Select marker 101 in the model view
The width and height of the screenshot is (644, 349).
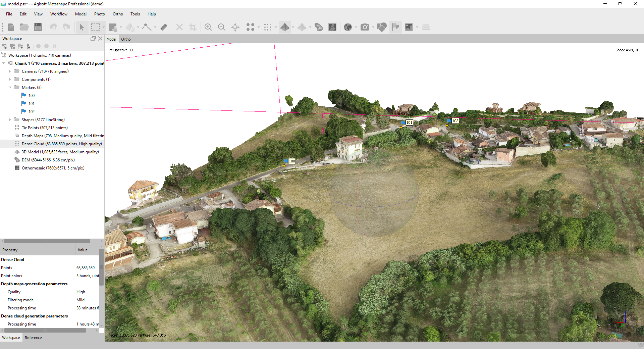pos(401,127)
